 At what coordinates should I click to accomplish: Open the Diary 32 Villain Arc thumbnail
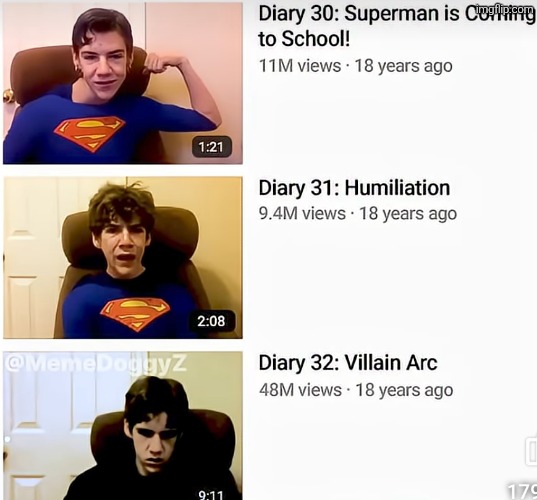[123, 426]
